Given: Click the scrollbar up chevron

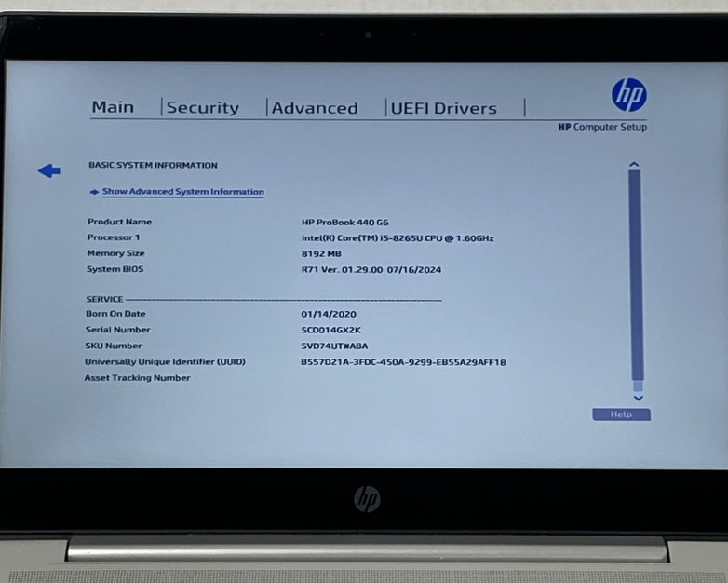Looking at the screenshot, I should coord(634,165).
